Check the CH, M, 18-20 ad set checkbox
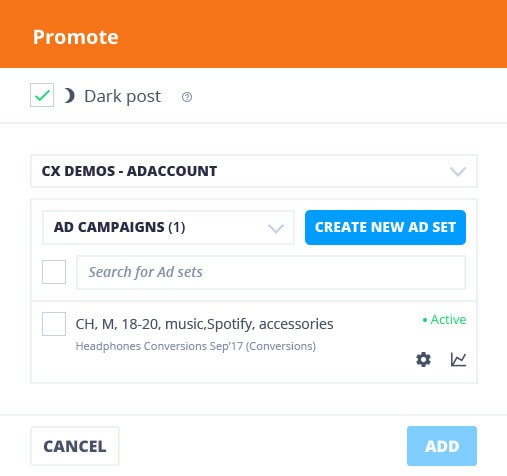The width and height of the screenshot is (507, 476). (54, 324)
